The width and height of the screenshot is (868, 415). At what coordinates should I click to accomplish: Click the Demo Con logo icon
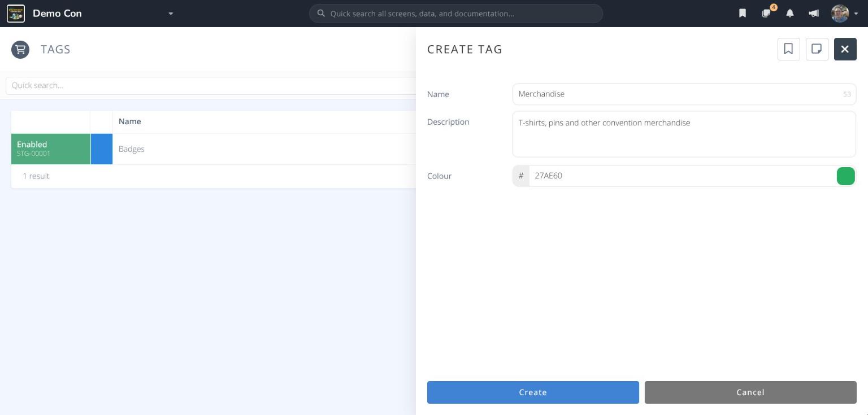pos(16,14)
